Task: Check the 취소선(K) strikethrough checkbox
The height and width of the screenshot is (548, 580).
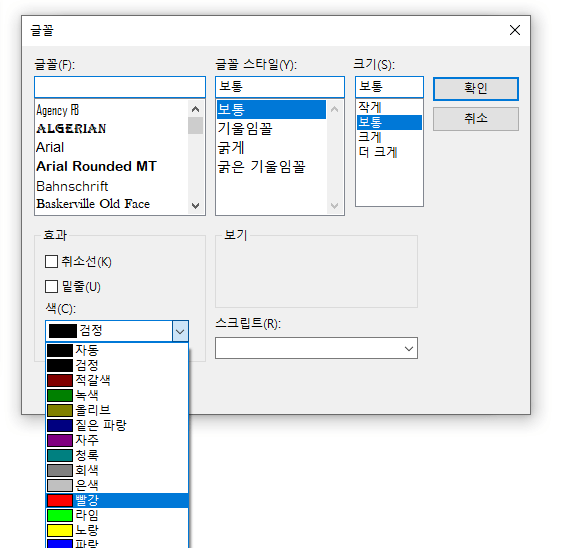Action: (x=51, y=262)
